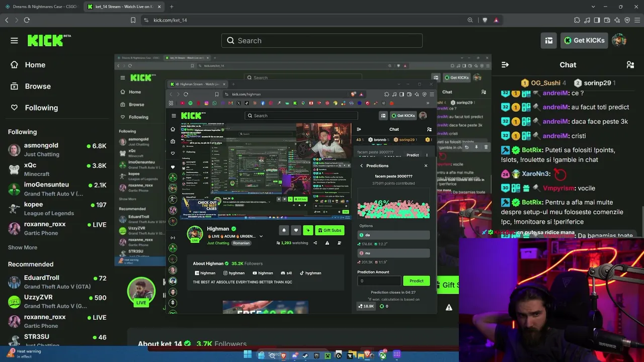Click ket_14's LIVE avatar below the stream
The image size is (644, 362).
(x=141, y=292)
